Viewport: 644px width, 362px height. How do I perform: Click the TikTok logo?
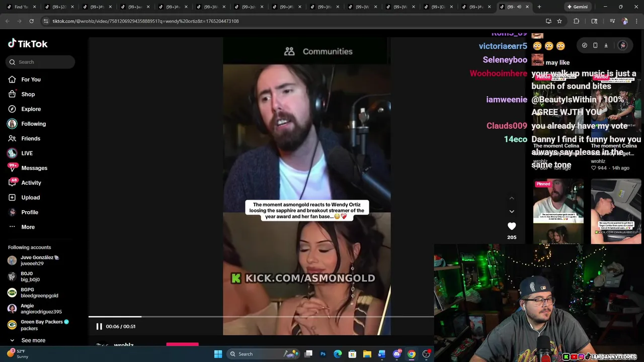[x=28, y=44]
